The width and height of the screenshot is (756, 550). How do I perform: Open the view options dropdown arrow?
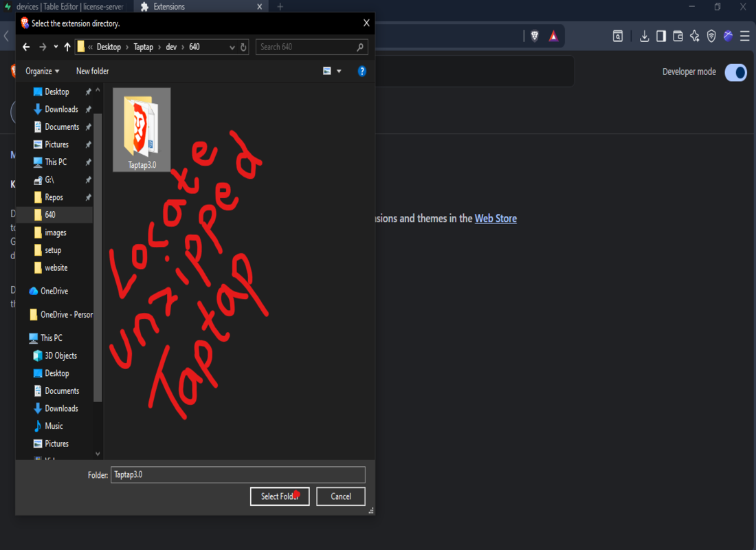click(339, 71)
